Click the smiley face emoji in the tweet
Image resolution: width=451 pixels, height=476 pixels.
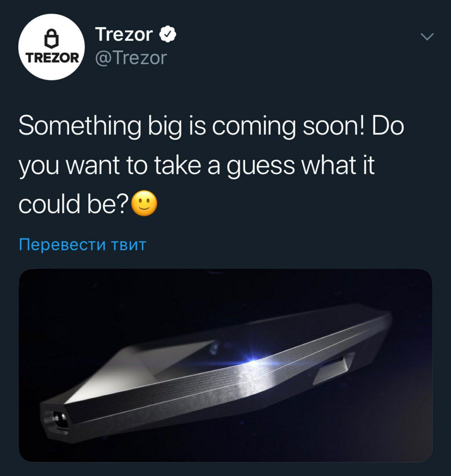[144, 203]
